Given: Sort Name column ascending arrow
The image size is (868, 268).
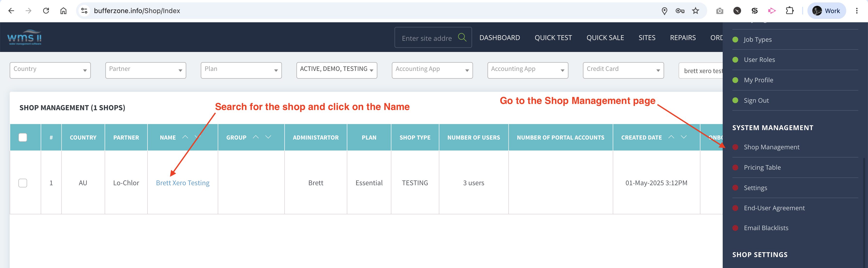Looking at the screenshot, I should [x=185, y=137].
